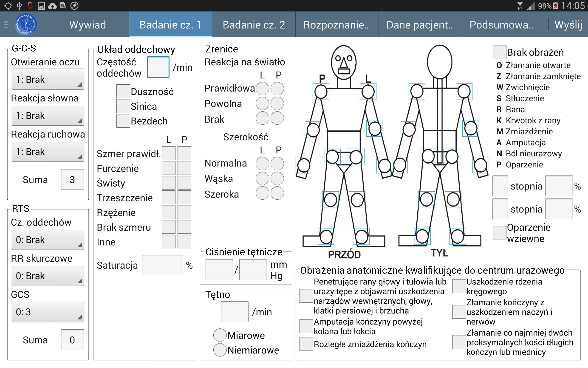Select front figure hip marker on P side

click(332, 157)
